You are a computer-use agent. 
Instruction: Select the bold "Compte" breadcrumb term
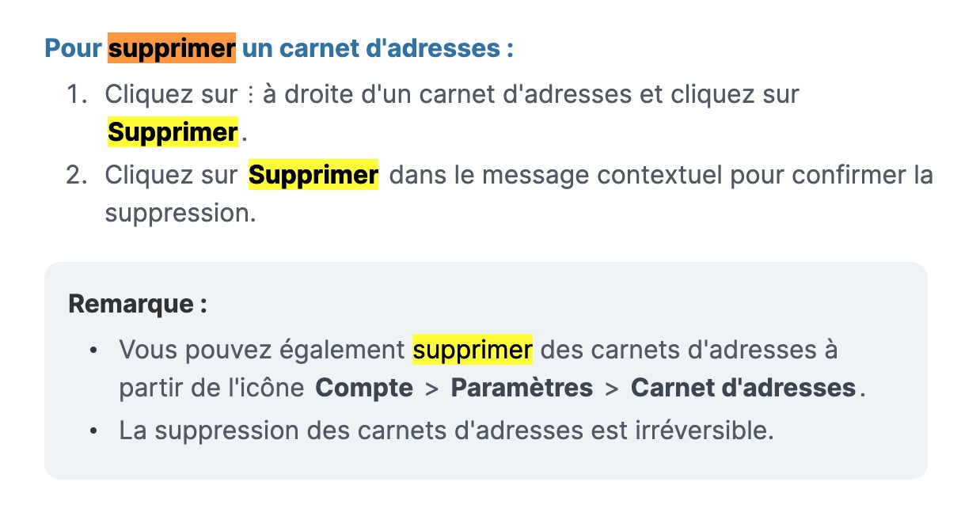(x=364, y=389)
